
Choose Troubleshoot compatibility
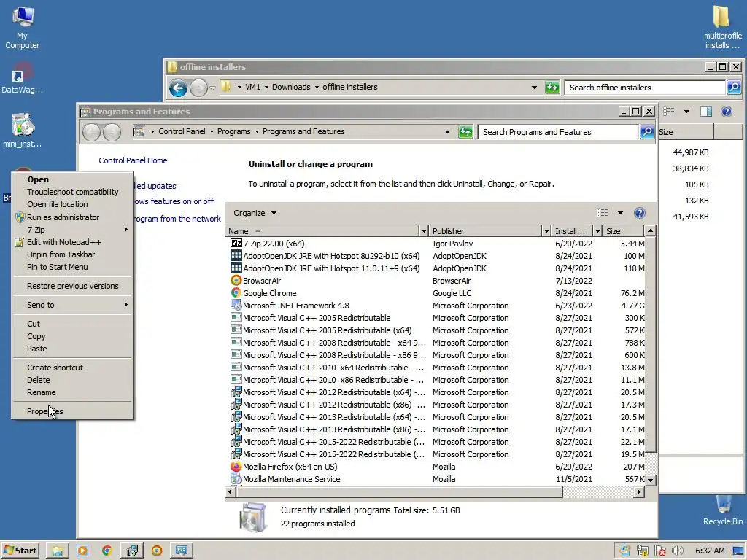[72, 192]
